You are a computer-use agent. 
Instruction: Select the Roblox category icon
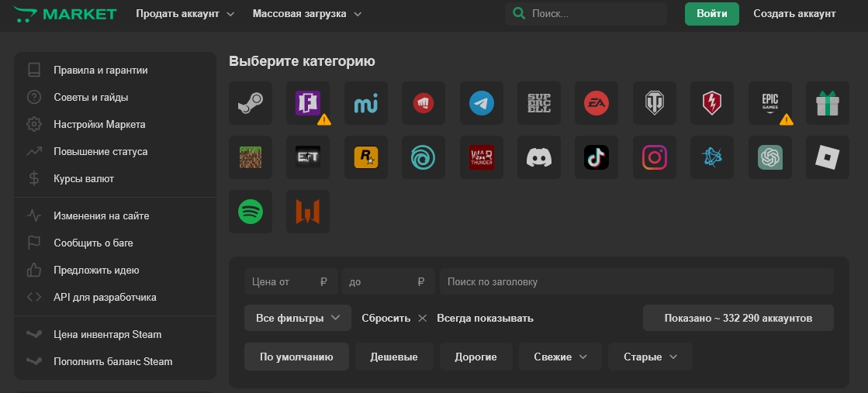(828, 157)
